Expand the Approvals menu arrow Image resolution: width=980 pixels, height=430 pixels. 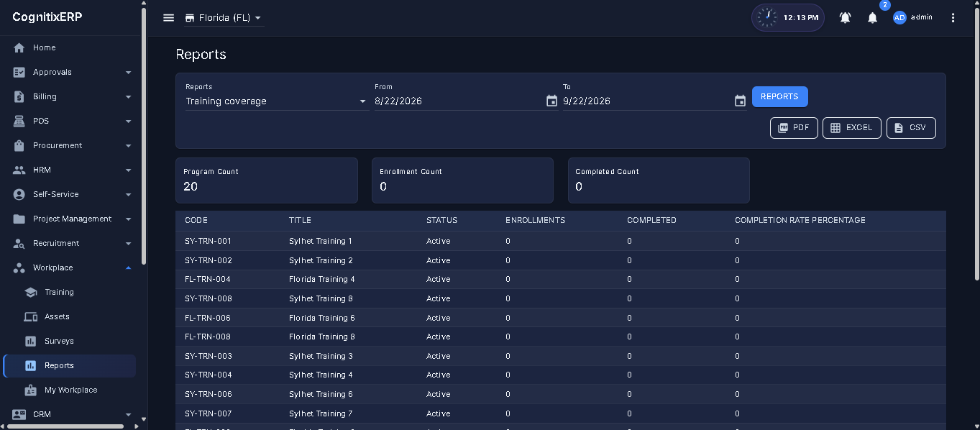click(128, 73)
